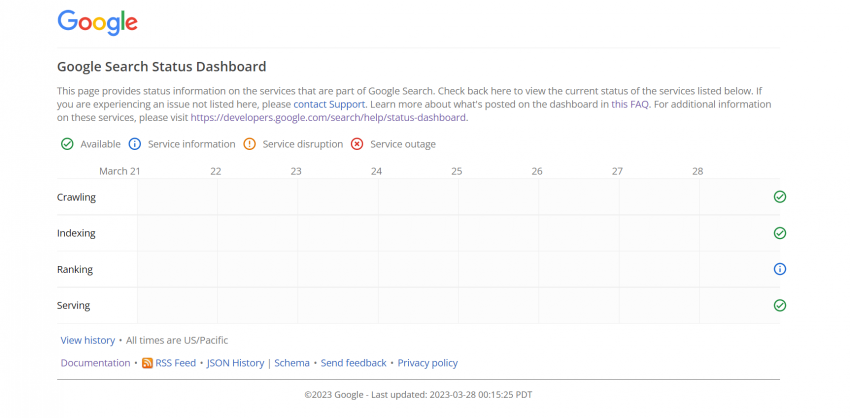The width and height of the screenshot is (850, 418).
Task: Open the Schema link
Action: (292, 363)
